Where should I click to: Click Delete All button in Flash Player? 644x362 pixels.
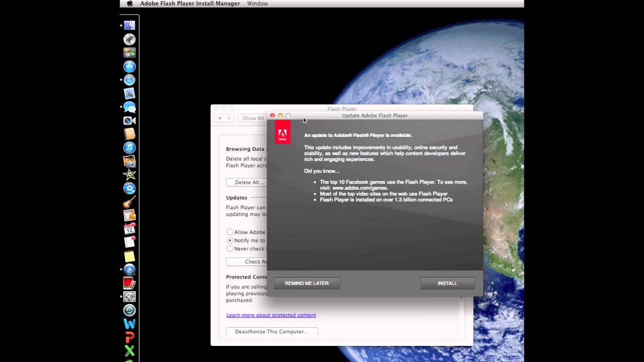[247, 182]
